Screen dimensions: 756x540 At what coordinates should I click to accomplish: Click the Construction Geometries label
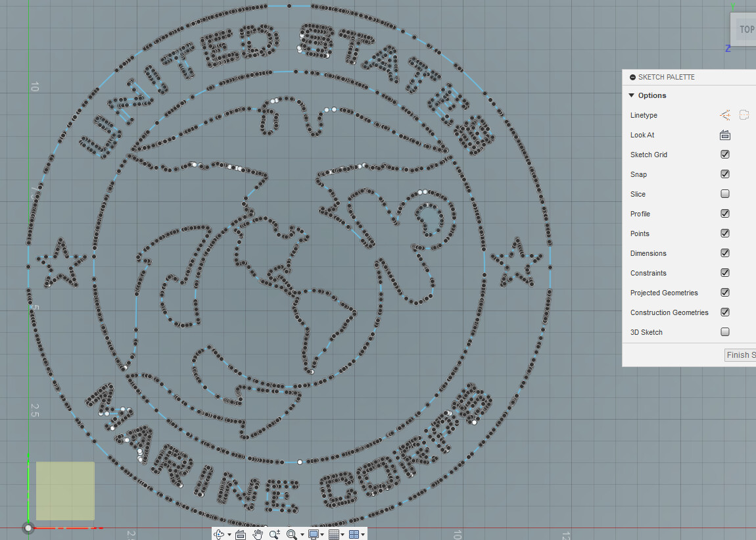[x=669, y=312]
